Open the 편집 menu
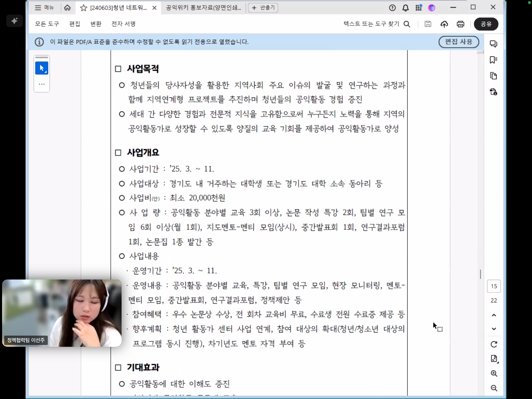 75,24
